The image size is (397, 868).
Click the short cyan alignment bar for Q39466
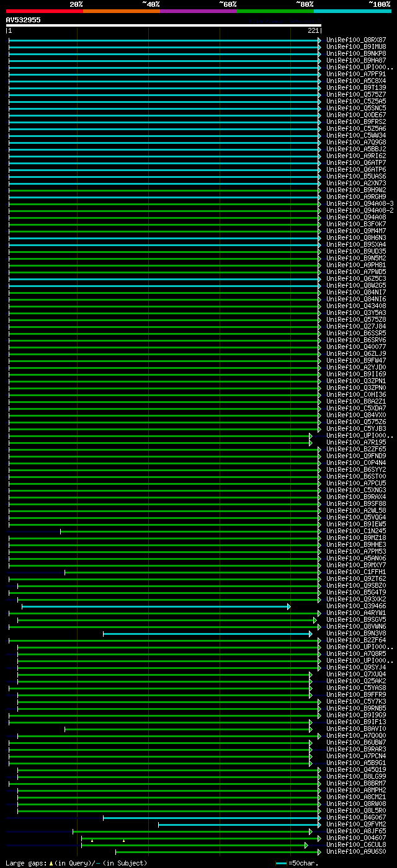pyautogui.click(x=155, y=606)
